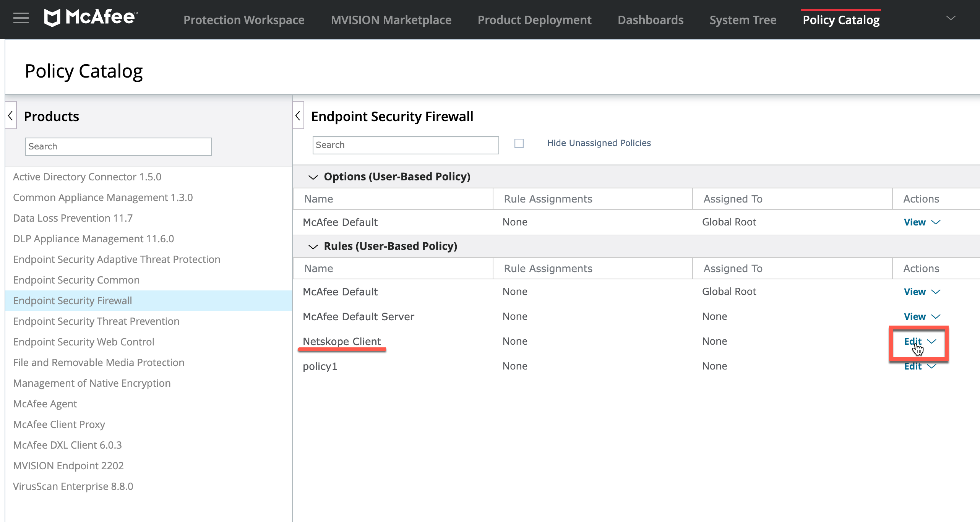The image size is (980, 522).
Task: Collapse the Options User-Based Policy section
Action: point(313,176)
